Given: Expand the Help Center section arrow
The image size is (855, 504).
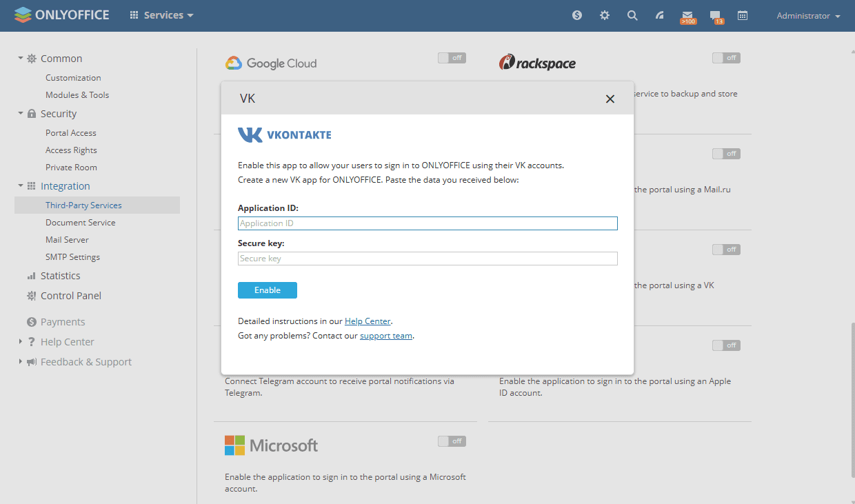Looking at the screenshot, I should (21, 342).
